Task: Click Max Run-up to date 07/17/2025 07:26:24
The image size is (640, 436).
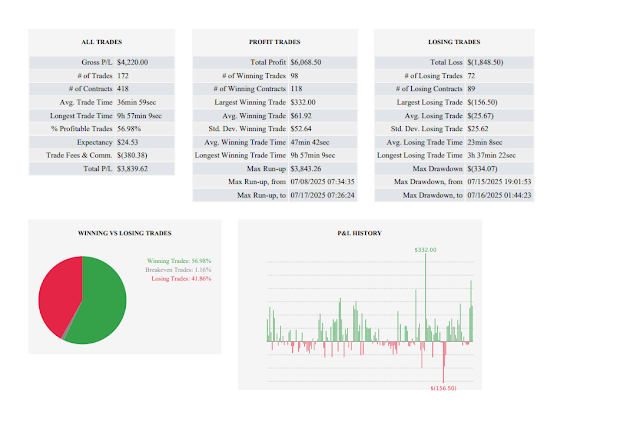Action: click(x=322, y=195)
